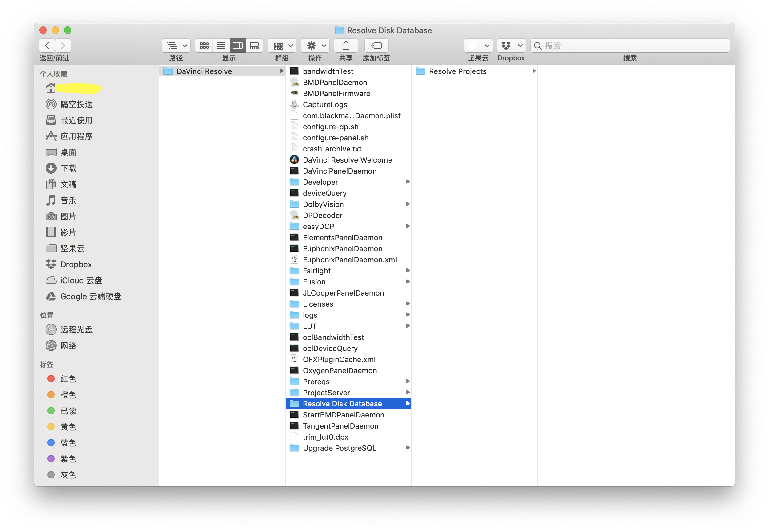Open AirDrop in sidebar

tap(76, 104)
